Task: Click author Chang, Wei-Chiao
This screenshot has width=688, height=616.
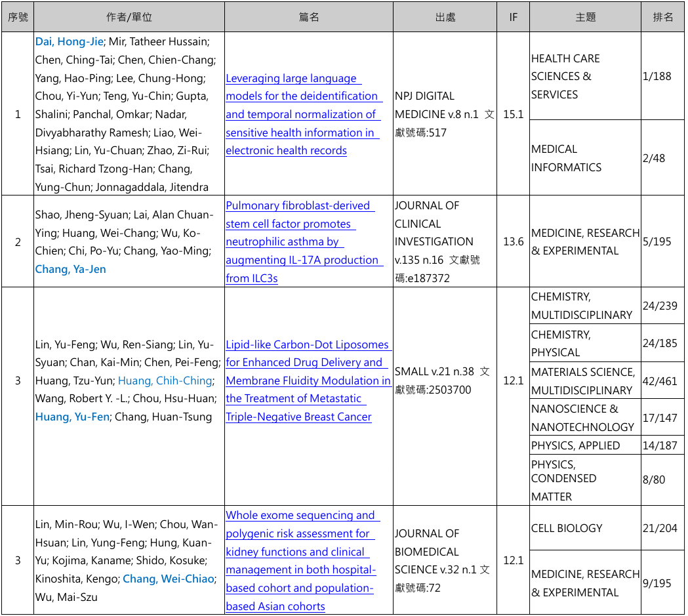Action: tap(169, 579)
